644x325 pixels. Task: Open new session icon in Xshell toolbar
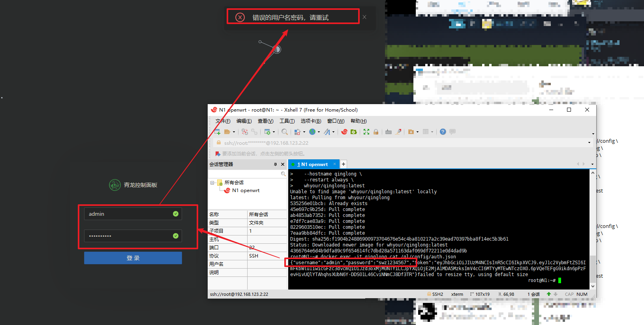coord(217,132)
